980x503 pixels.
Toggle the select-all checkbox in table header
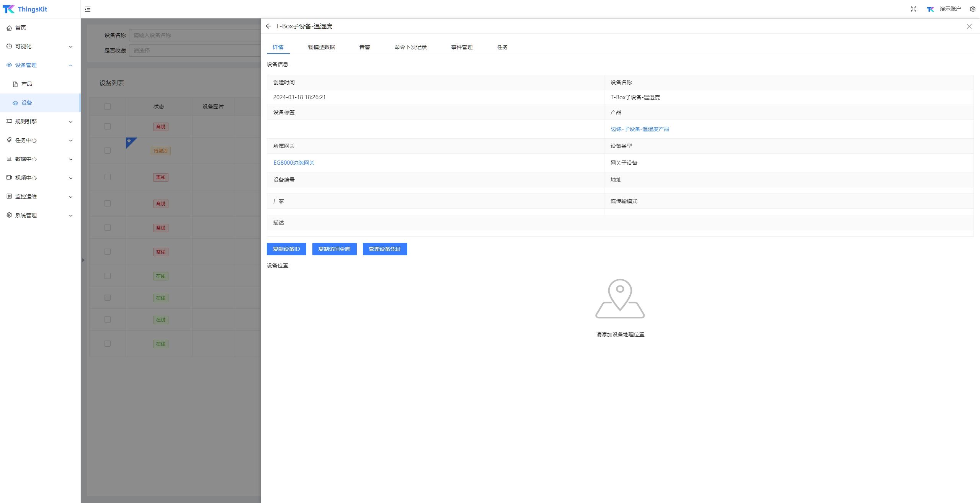(x=108, y=106)
